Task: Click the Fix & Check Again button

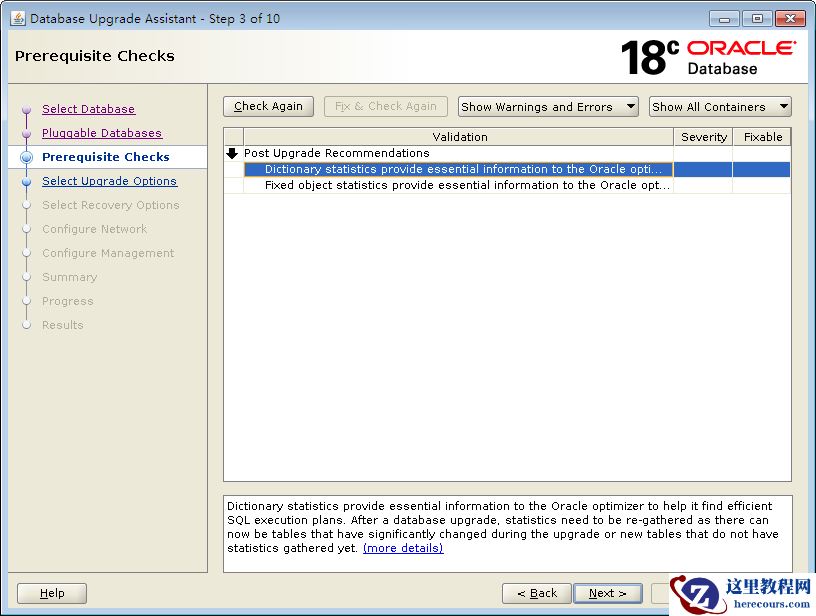Action: coord(386,106)
